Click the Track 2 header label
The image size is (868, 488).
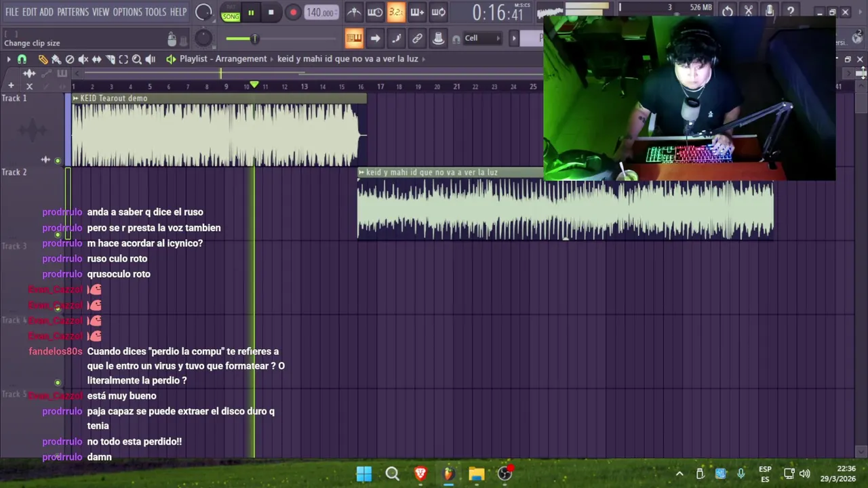click(14, 172)
